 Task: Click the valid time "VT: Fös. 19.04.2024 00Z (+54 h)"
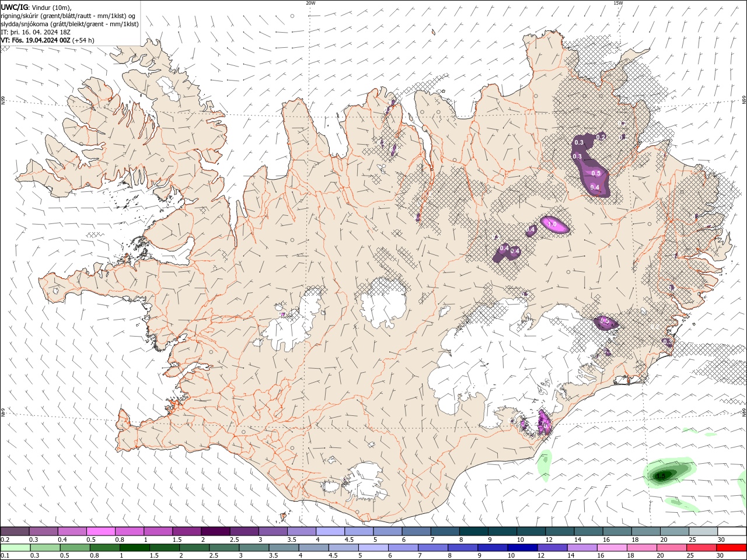48,40
